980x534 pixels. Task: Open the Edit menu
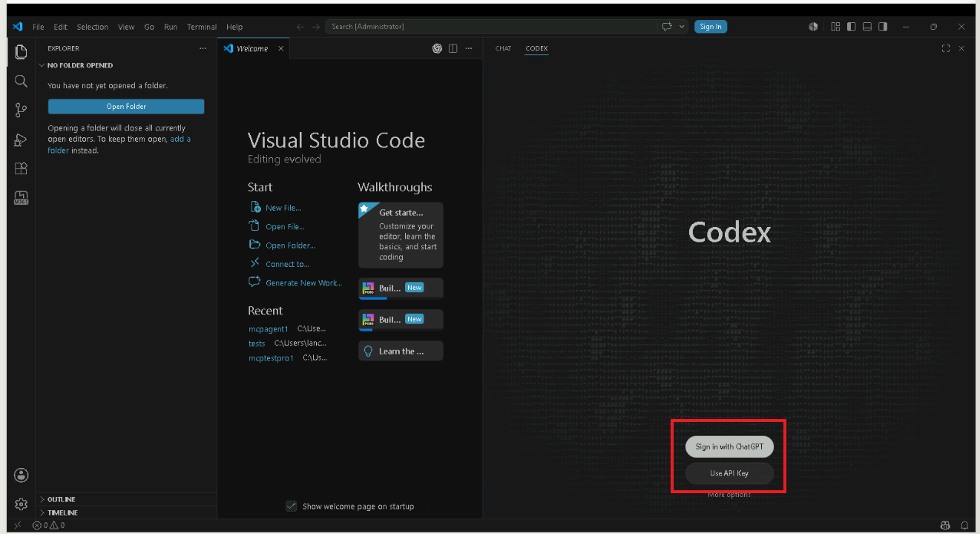[x=60, y=27]
